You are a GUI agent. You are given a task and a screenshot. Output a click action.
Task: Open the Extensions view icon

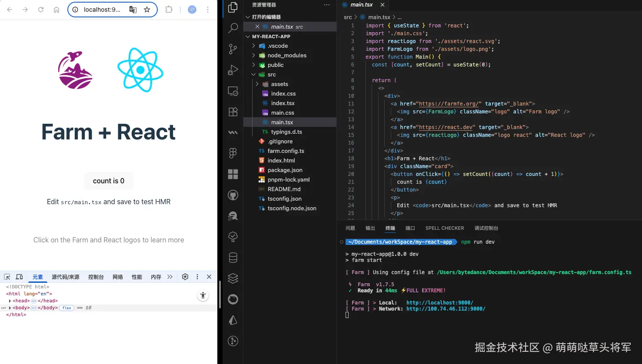(x=233, y=112)
